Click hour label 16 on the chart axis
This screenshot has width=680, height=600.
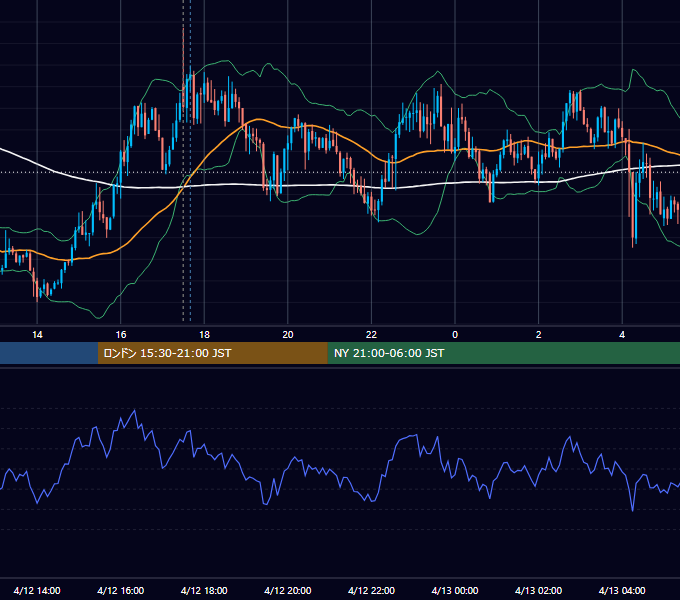[121, 335]
